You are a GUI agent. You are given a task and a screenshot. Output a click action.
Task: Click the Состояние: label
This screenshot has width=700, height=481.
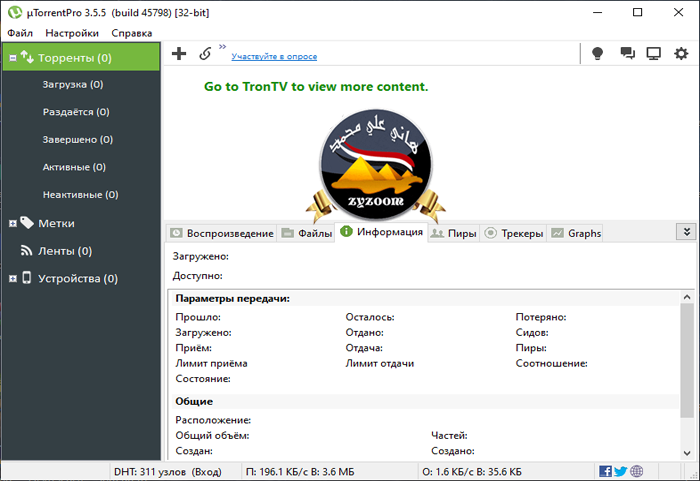[203, 379]
